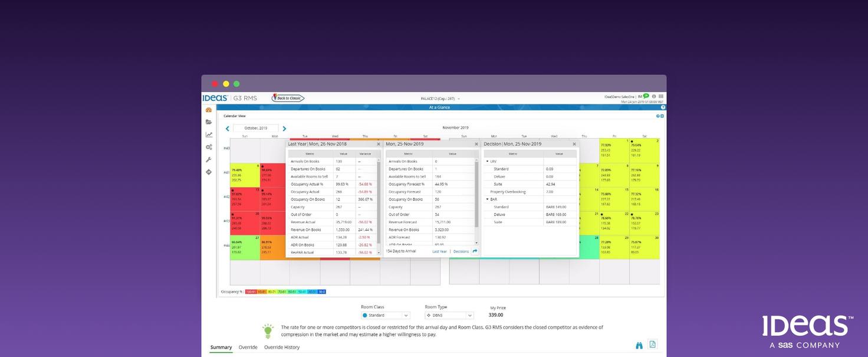
Task: Export using the PDF icon
Action: [652, 345]
